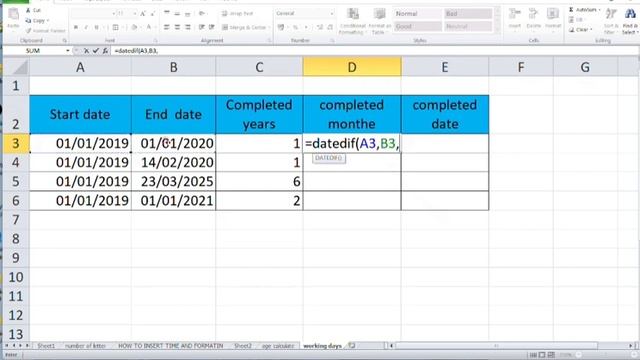The height and width of the screenshot is (360, 640).
Task: Align text left
Action: 167,27
